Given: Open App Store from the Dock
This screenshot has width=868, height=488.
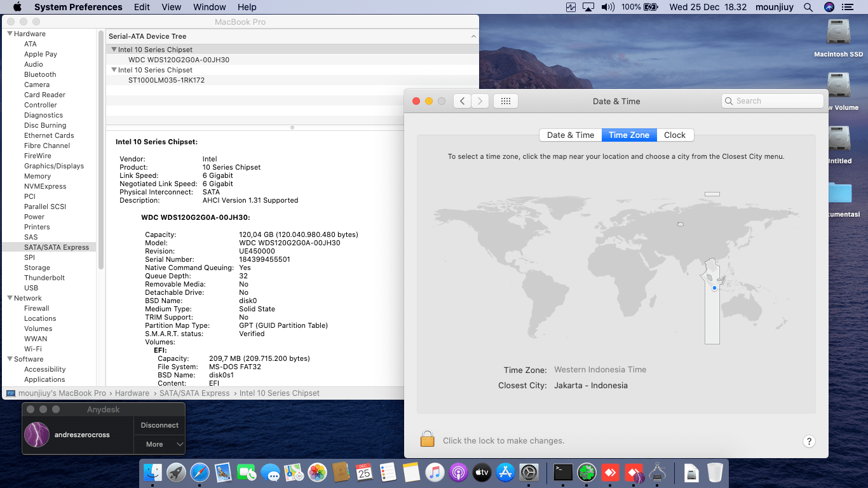Looking at the screenshot, I should click(505, 472).
